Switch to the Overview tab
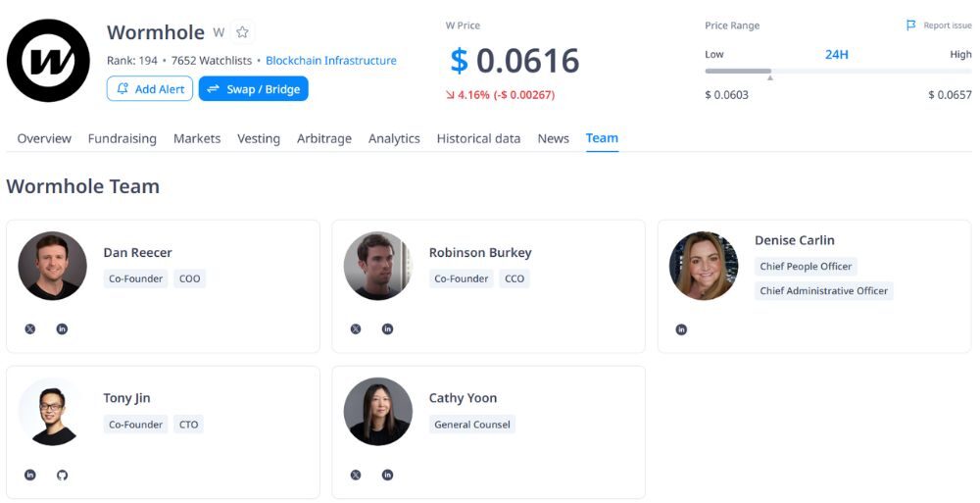The width and height of the screenshot is (980, 503). pyautogui.click(x=44, y=139)
